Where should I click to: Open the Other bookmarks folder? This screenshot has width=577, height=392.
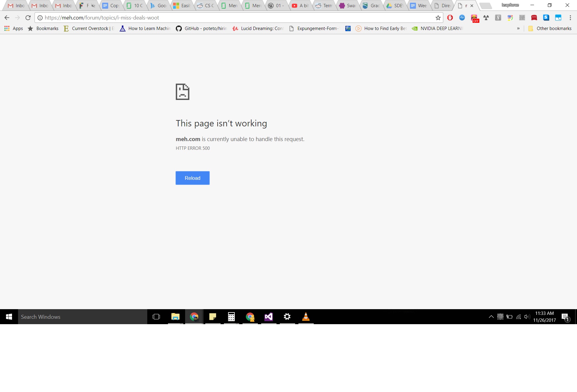pyautogui.click(x=550, y=29)
